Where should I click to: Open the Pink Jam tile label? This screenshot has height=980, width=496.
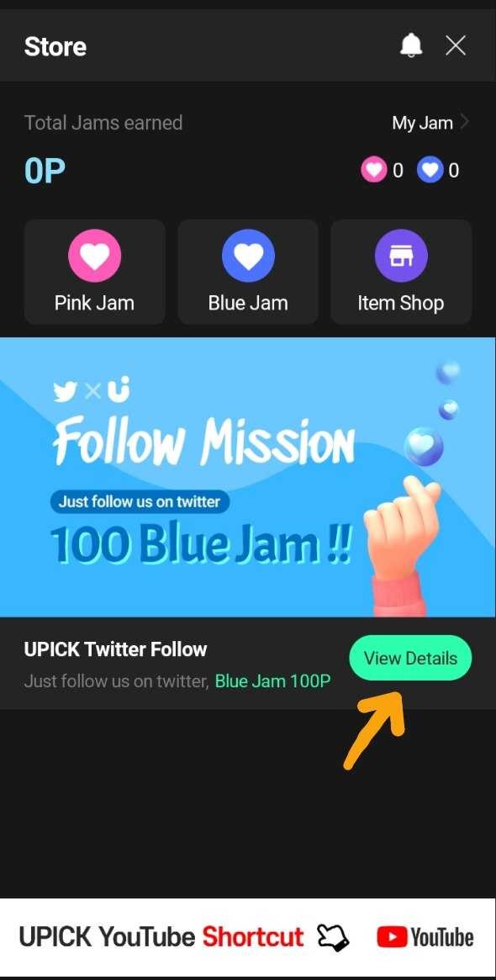click(94, 303)
